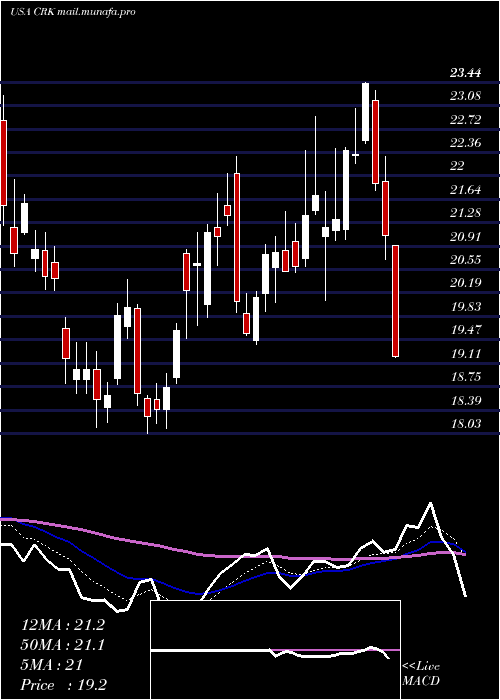
Task: Select the last large red candlestick closing near 19.2
Action: 396,301
